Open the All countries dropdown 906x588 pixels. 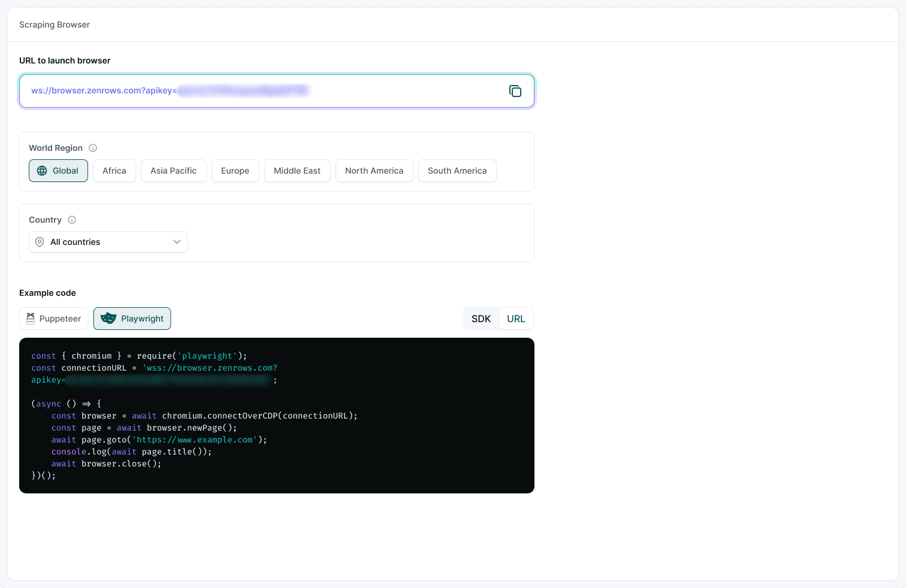pos(108,242)
